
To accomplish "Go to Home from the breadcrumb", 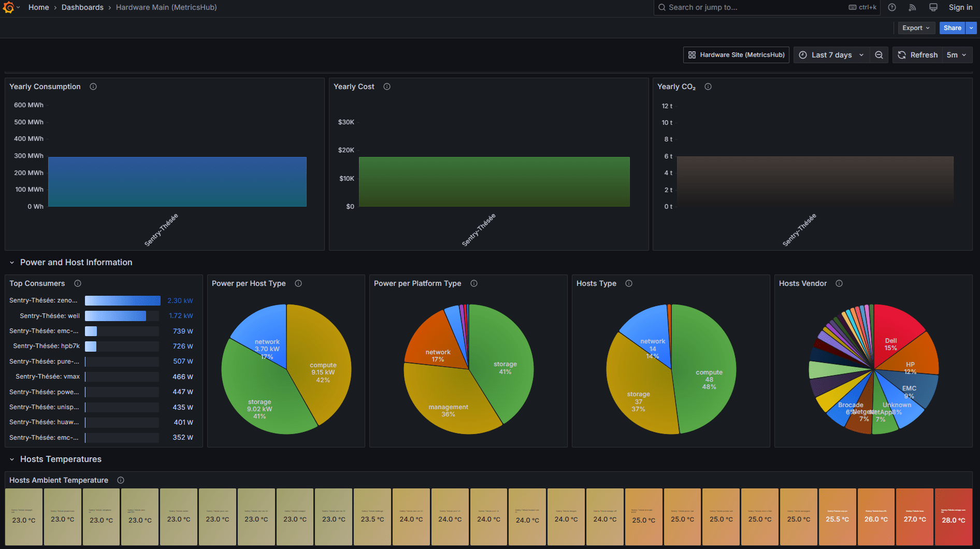I will [x=38, y=7].
